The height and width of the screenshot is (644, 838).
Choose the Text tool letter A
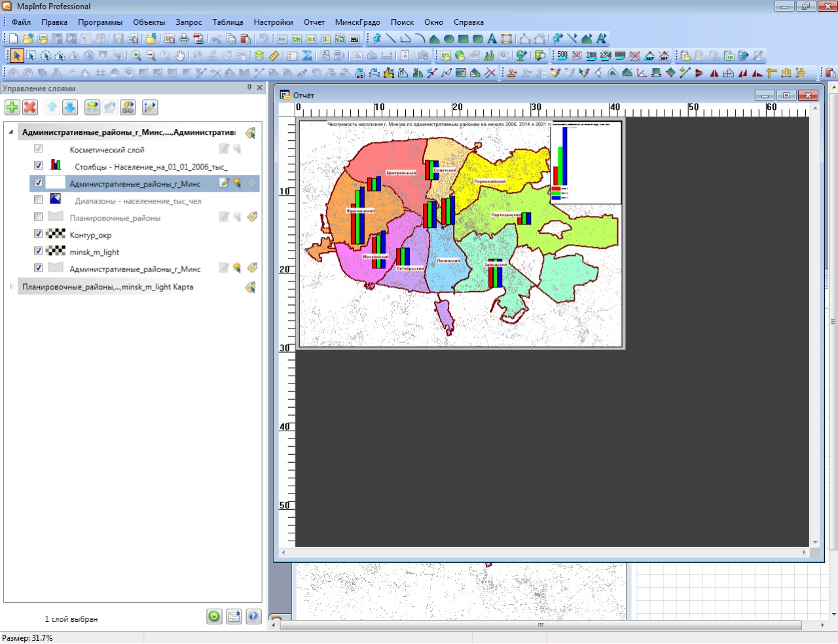(492, 39)
